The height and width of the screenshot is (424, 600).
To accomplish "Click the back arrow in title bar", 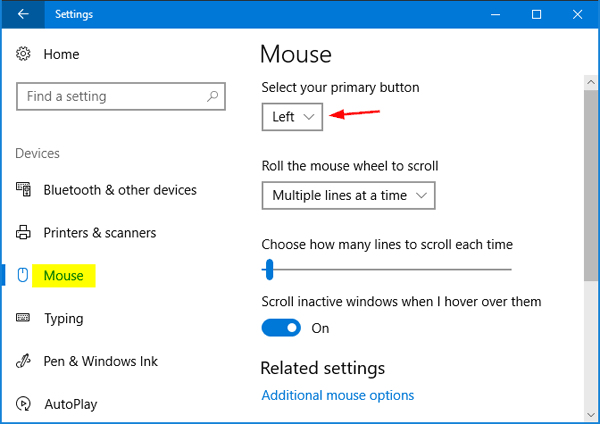I will click(x=23, y=14).
